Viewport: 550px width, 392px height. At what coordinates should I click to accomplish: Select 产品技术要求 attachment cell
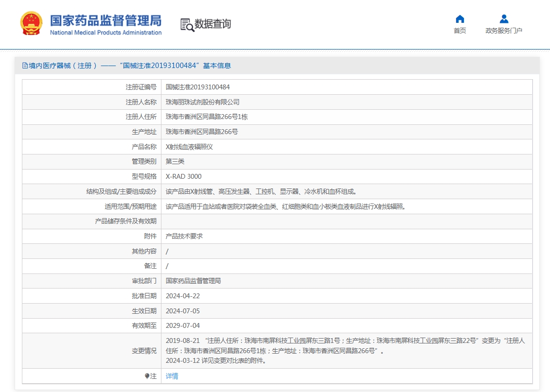point(184,237)
